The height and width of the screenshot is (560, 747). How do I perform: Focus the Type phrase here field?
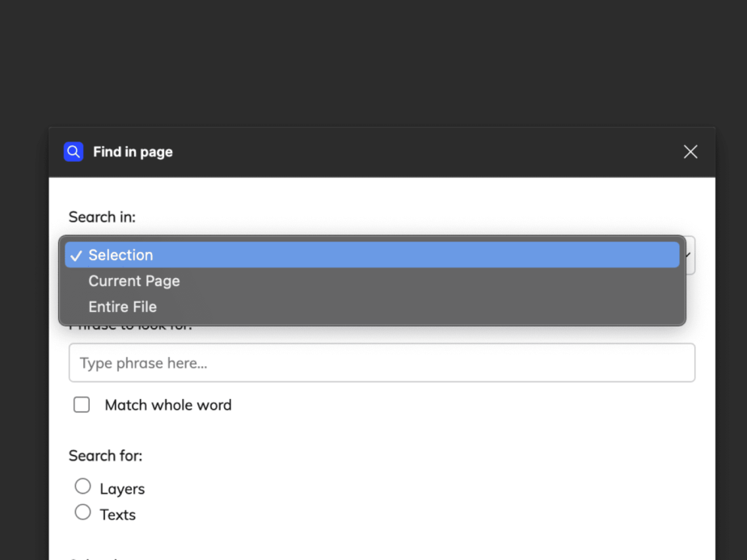(x=382, y=363)
